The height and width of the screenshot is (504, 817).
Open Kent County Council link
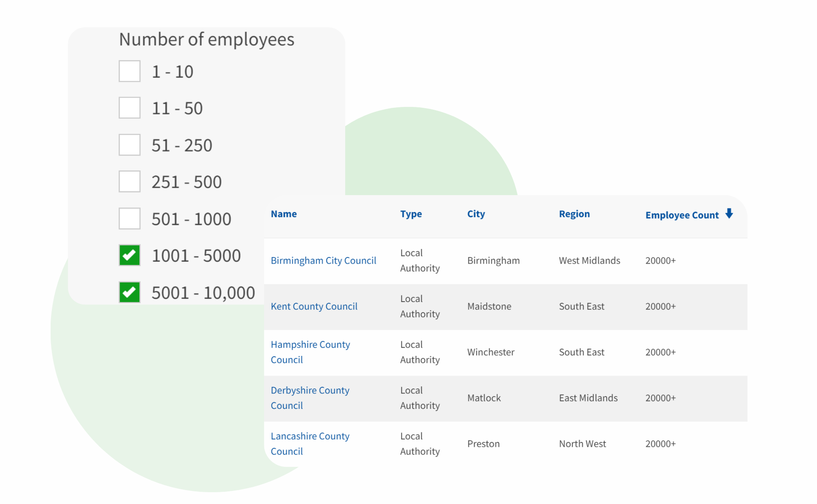coord(314,306)
